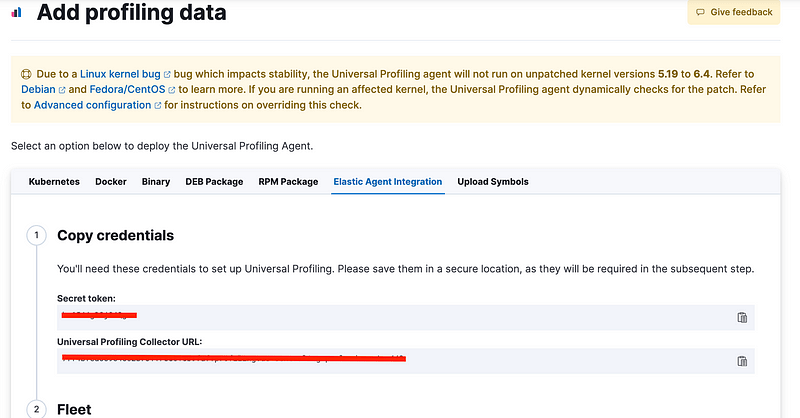Click the Secret token field
Image resolution: width=800 pixels, height=418 pixels.
pyautogui.click(x=390, y=317)
